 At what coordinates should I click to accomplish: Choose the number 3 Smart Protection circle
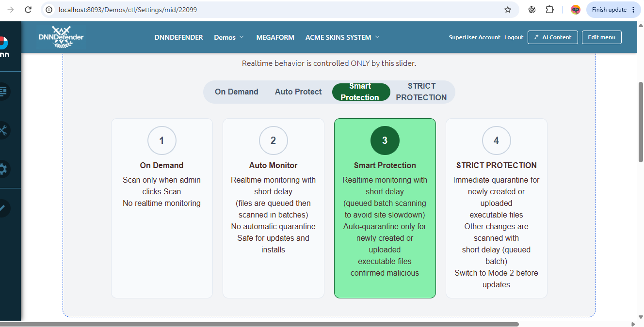[x=385, y=140]
